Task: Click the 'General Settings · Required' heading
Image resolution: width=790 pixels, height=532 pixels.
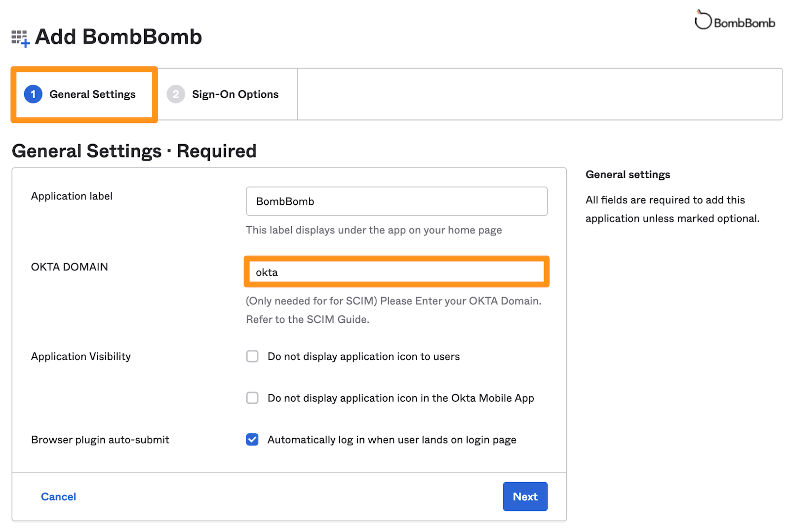Action: click(x=134, y=151)
